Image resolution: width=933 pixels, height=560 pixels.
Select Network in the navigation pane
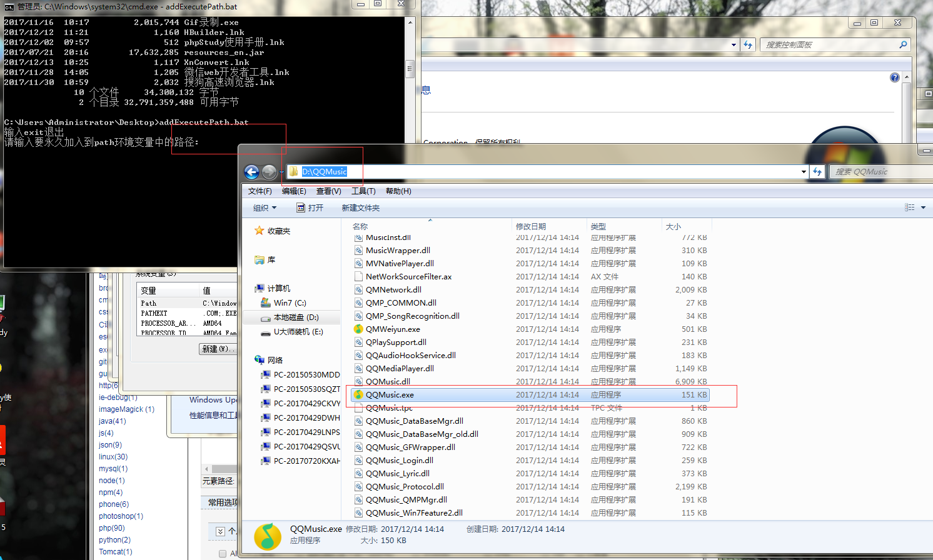[x=275, y=360]
